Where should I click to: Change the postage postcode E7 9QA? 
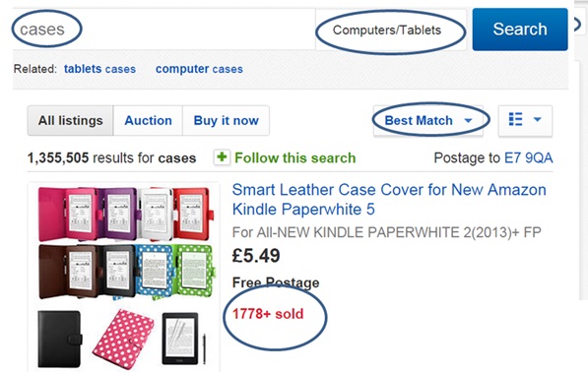pos(528,157)
